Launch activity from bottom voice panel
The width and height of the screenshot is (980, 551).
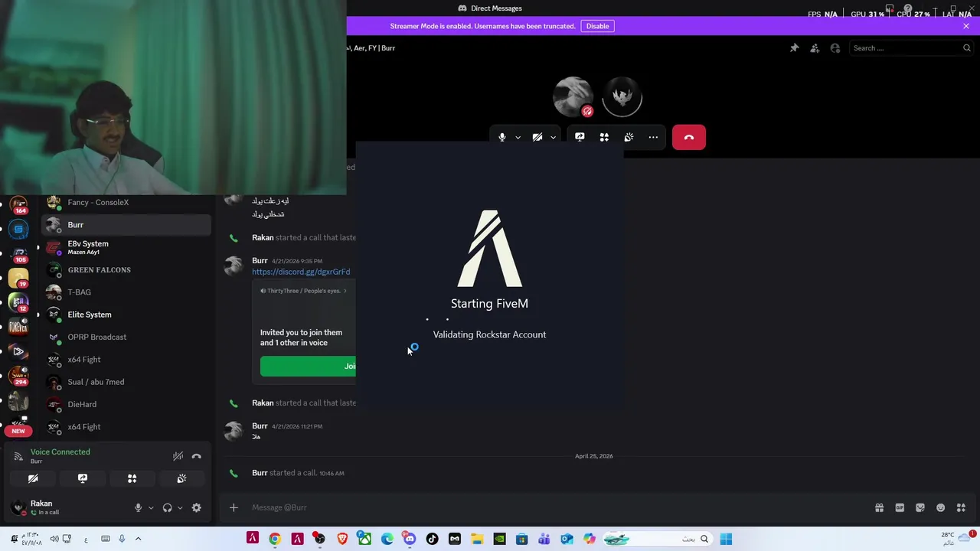132,478
